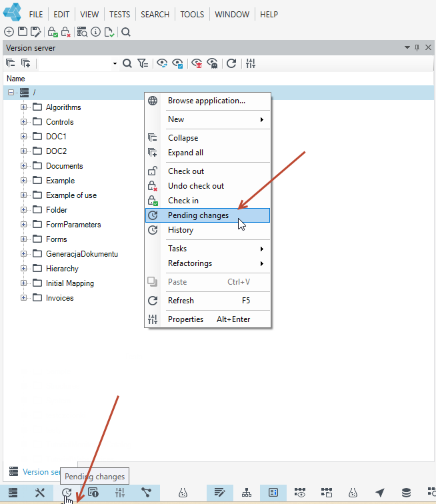Click the eye with trash icon

pyautogui.click(x=197, y=63)
